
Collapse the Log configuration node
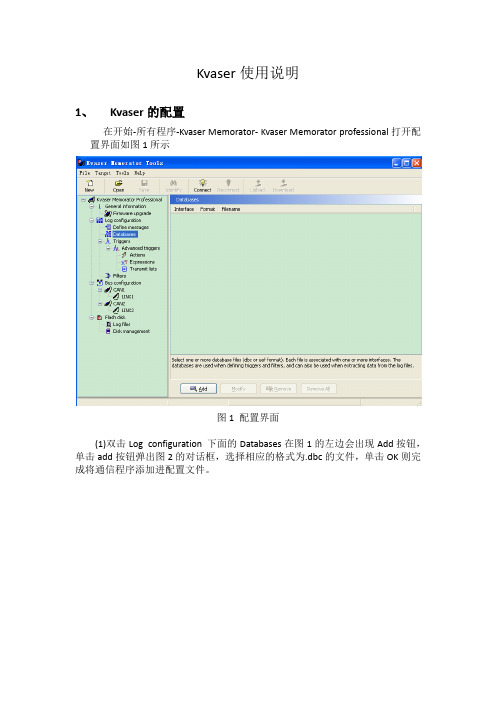click(91, 220)
